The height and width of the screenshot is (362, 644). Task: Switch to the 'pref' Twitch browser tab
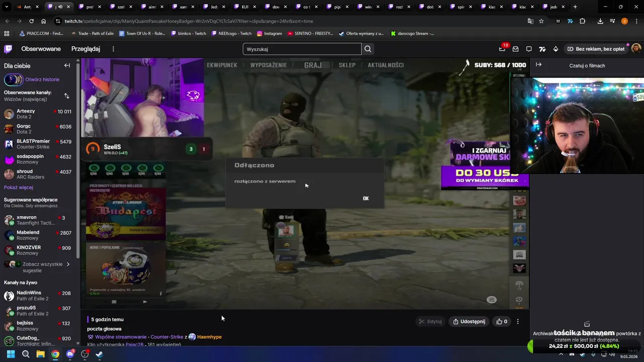[x=90, y=7]
